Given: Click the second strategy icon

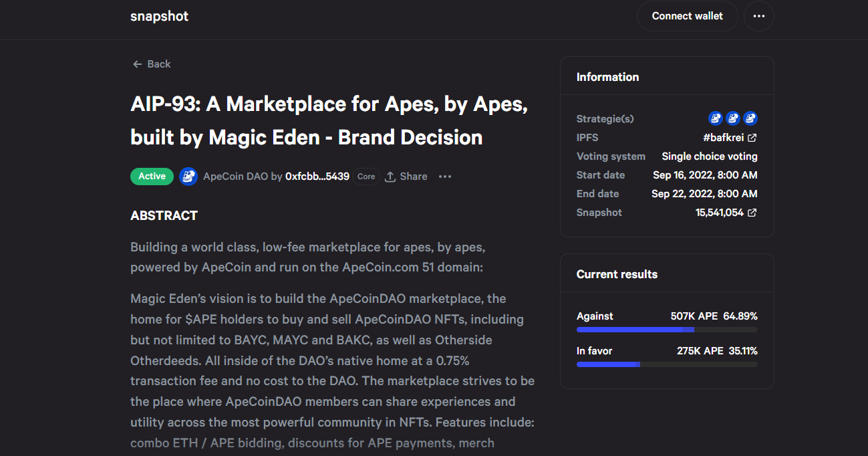Looking at the screenshot, I should (733, 118).
